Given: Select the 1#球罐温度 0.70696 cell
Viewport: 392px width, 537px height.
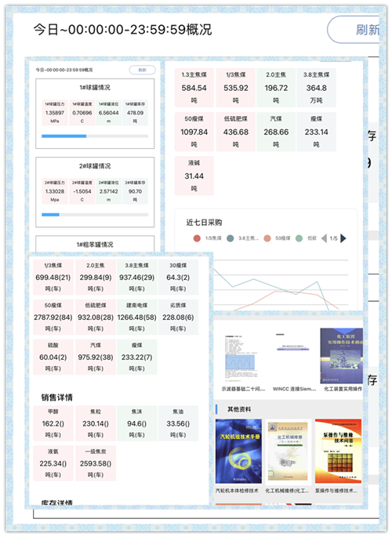Looking at the screenshot, I should [82, 113].
